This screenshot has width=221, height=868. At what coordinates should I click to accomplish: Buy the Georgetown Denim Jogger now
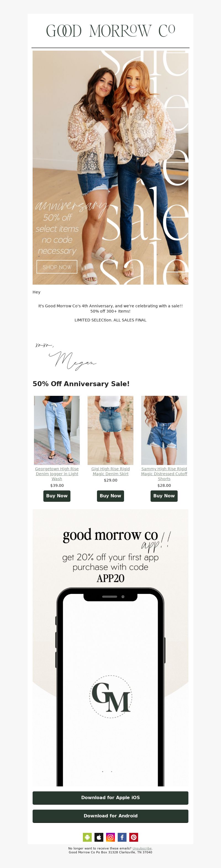(57, 496)
